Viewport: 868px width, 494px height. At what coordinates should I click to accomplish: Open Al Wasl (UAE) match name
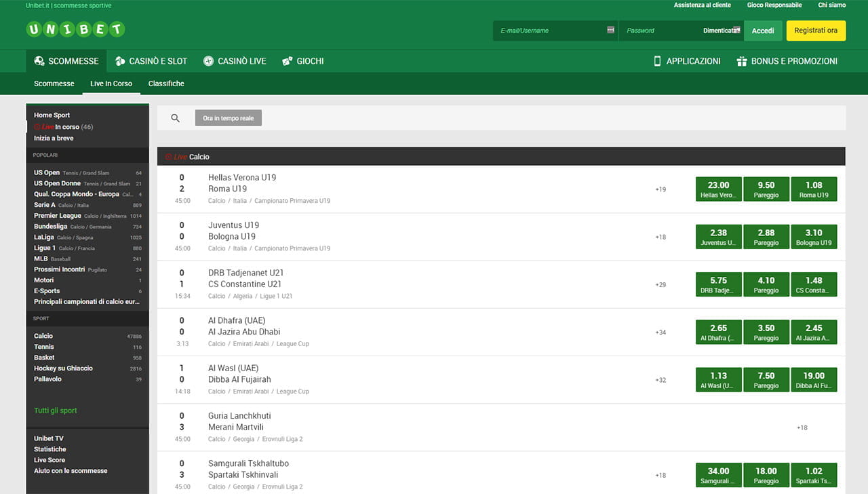233,368
